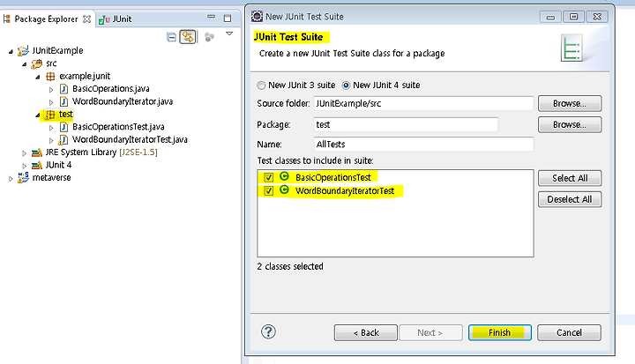This screenshot has height=364, width=635.
Task: Click the metaverse project icon
Action: pyautogui.click(x=23, y=177)
